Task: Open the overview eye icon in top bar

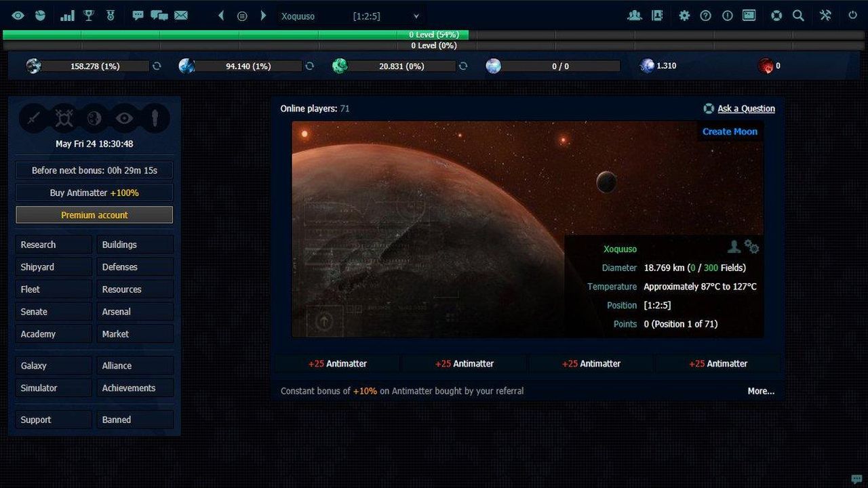Action: coord(18,16)
